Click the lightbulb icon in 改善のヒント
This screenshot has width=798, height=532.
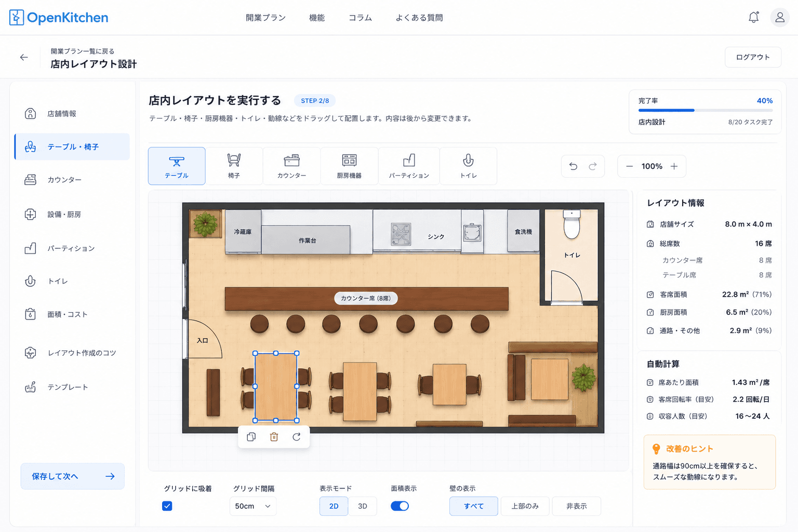pyautogui.click(x=656, y=449)
